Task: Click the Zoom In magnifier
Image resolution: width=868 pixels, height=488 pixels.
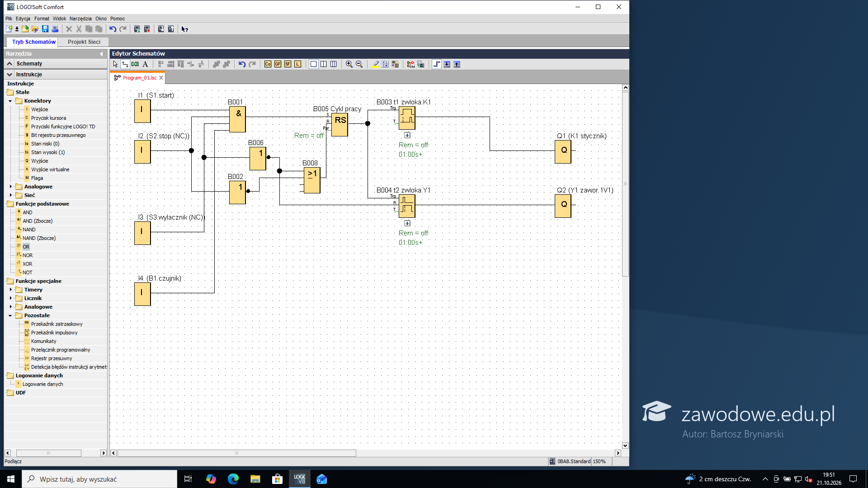Action: pos(349,64)
